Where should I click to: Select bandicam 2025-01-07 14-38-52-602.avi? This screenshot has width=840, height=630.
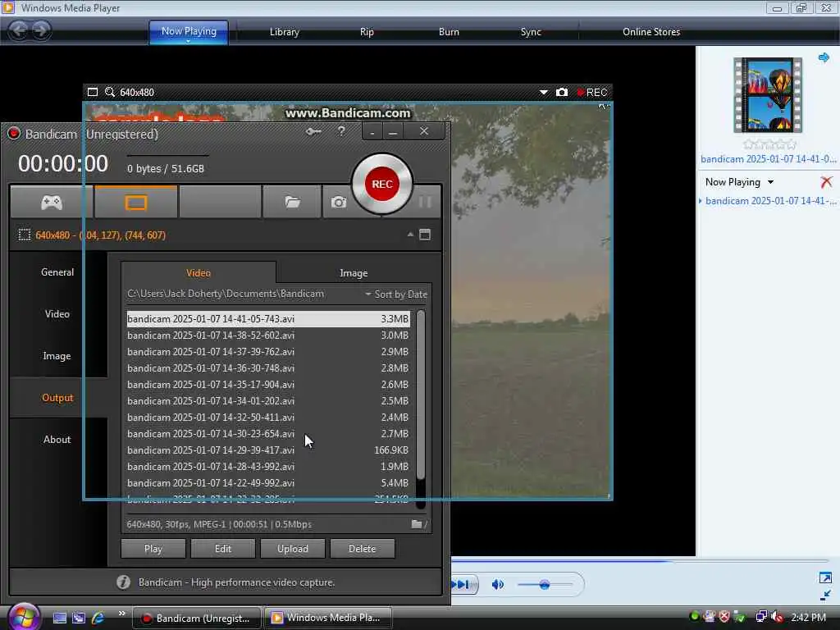pyautogui.click(x=268, y=336)
